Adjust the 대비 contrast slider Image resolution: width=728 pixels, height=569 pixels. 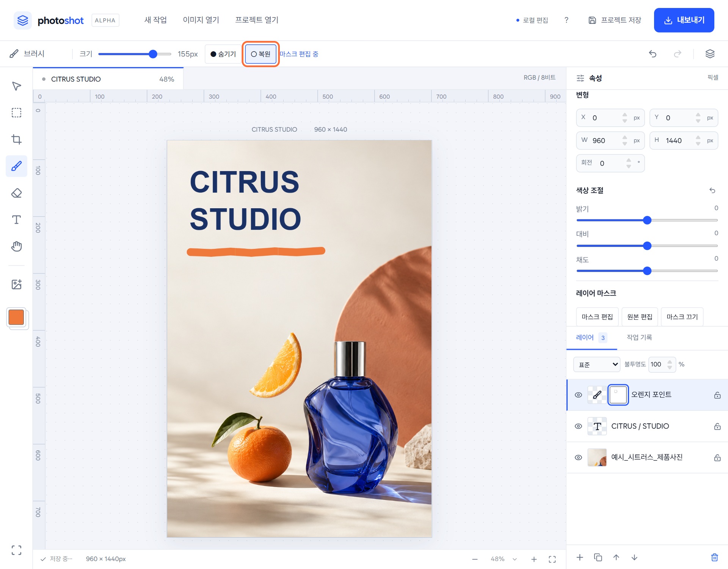click(647, 246)
